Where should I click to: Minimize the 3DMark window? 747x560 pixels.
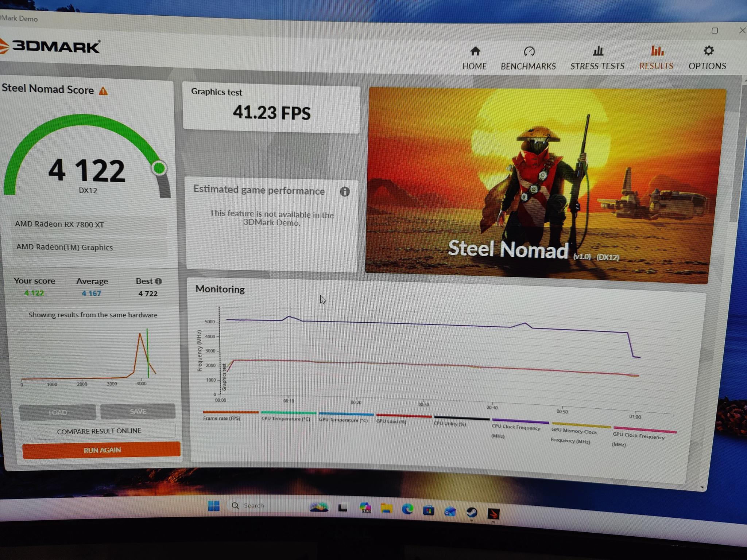[x=688, y=31]
